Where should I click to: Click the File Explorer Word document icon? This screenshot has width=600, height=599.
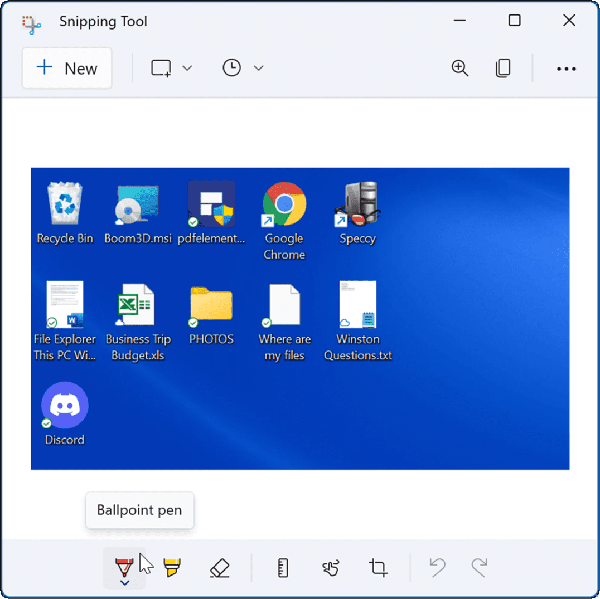(65, 305)
